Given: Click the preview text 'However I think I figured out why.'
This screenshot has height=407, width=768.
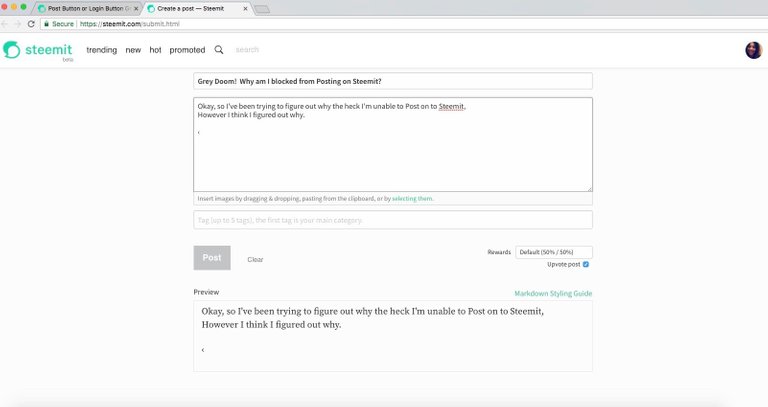Looking at the screenshot, I should pyautogui.click(x=271, y=325).
